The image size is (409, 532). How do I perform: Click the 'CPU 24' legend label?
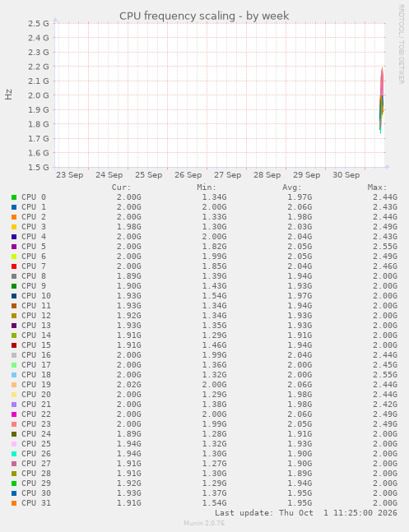point(36,433)
